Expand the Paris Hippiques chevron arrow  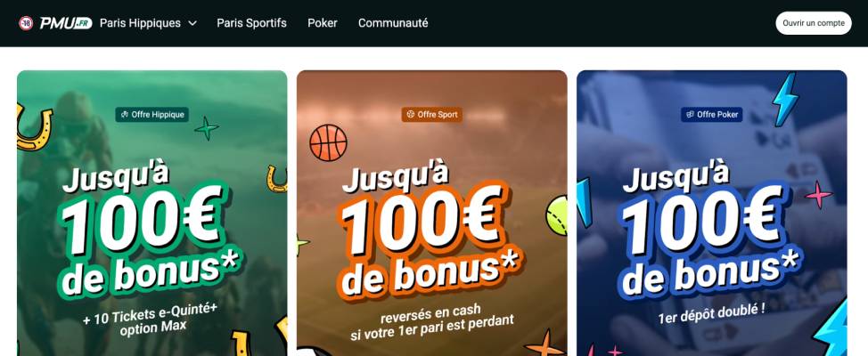point(192,23)
